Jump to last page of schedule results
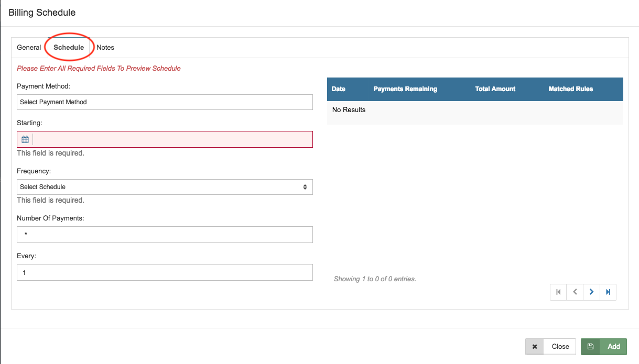The height and width of the screenshot is (364, 639). point(608,292)
